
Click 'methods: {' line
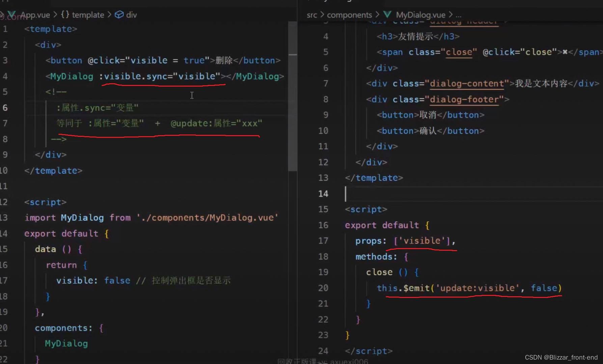coord(382,256)
